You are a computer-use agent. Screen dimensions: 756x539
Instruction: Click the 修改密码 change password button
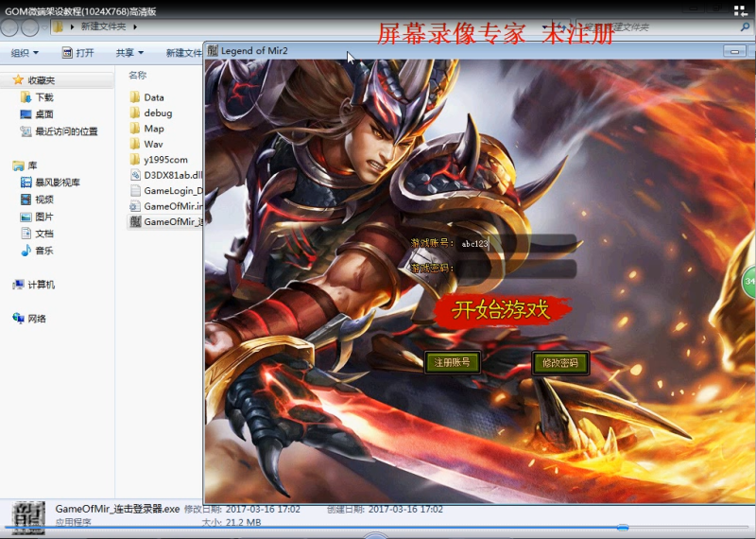coord(560,363)
